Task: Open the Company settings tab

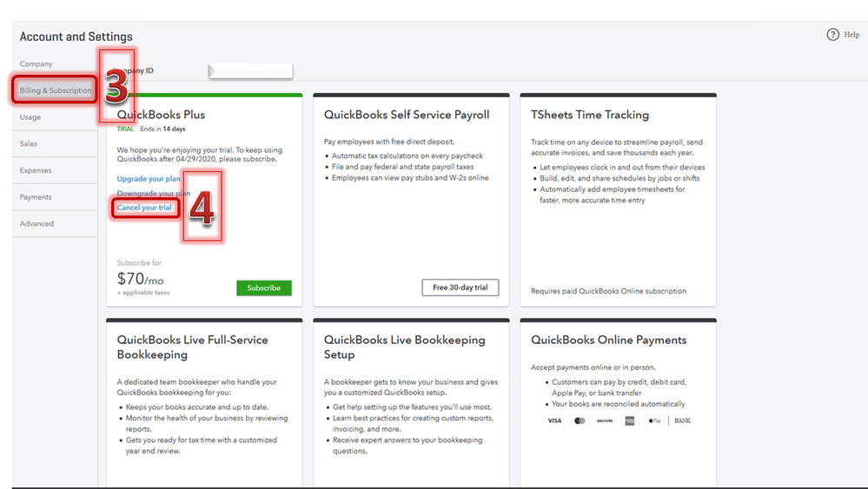Action: tap(36, 63)
